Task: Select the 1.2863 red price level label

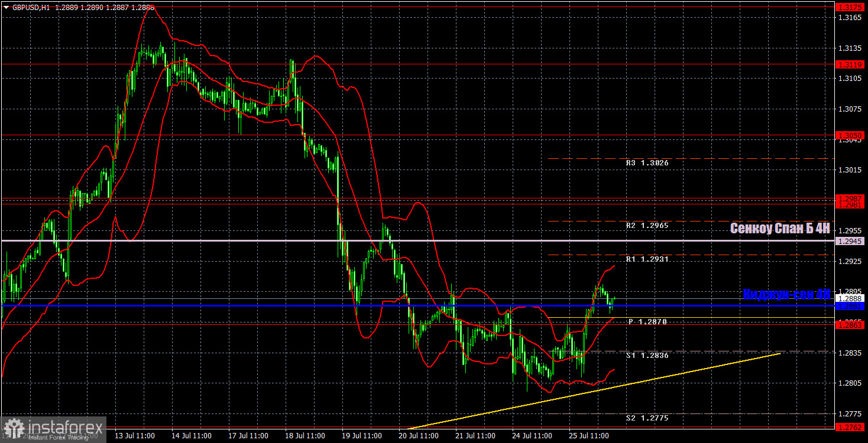Action: coord(851,325)
